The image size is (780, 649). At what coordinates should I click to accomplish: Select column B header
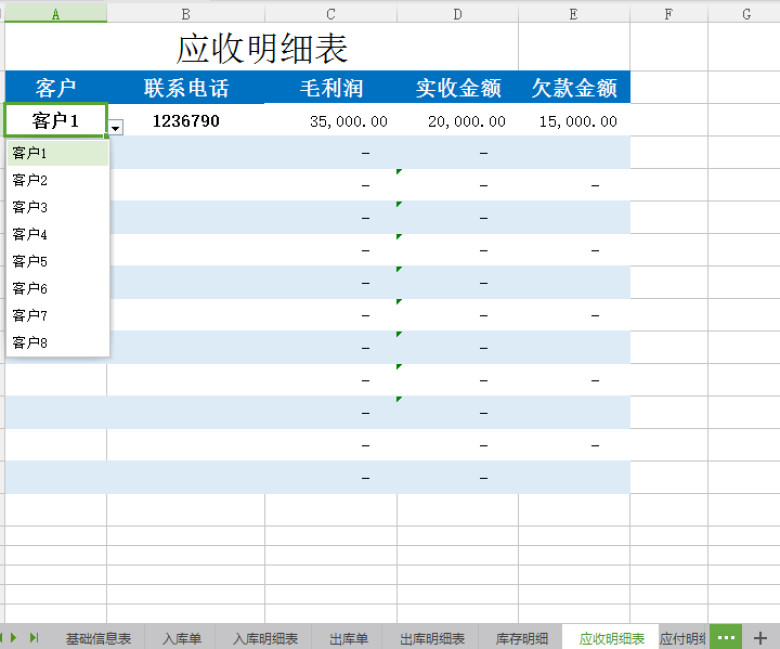pos(186,14)
